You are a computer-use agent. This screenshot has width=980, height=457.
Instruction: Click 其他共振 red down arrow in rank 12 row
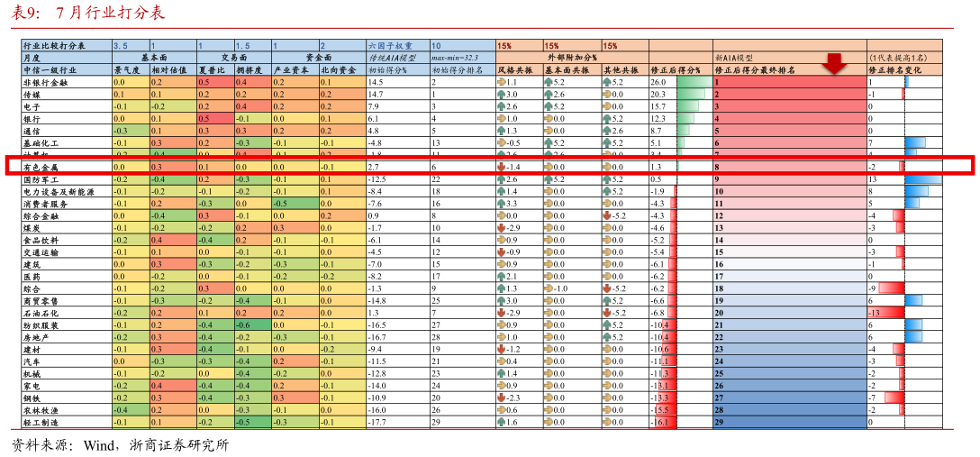[x=606, y=215]
